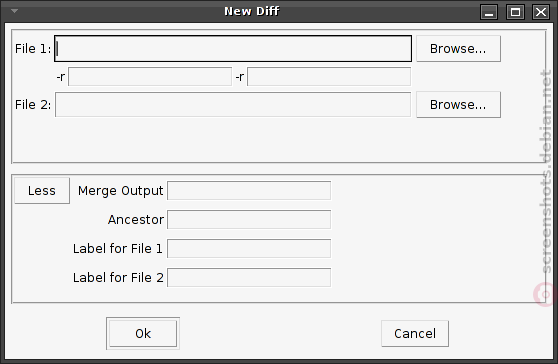Image resolution: width=558 pixels, height=364 pixels.
Task: Click into the Ancestor field
Action: coord(249,220)
